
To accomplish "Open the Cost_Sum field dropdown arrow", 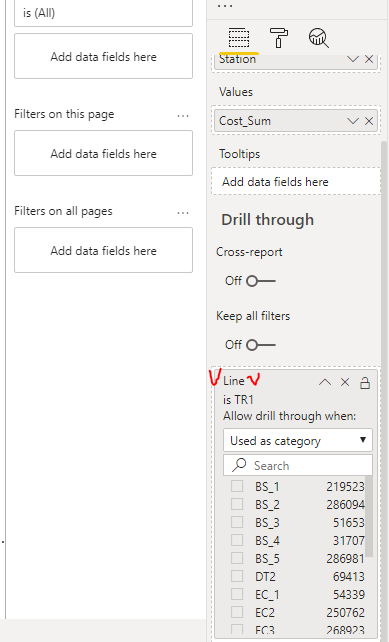I will (353, 121).
